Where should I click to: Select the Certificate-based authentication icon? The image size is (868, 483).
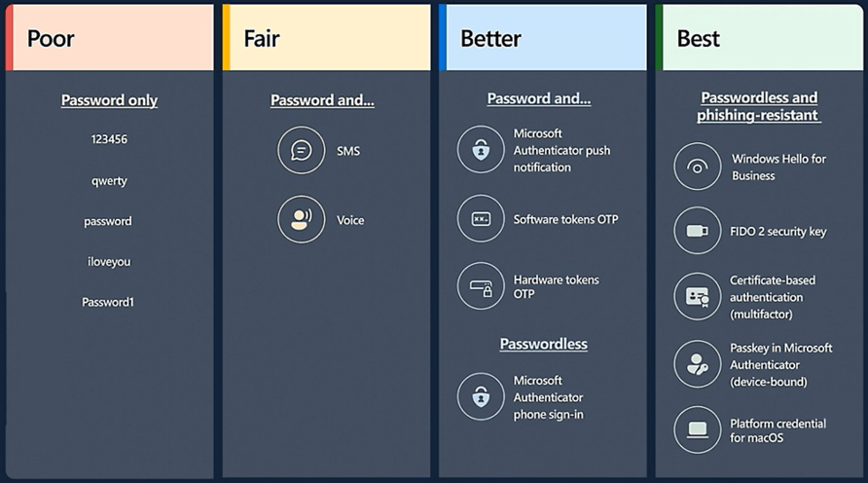pos(698,297)
